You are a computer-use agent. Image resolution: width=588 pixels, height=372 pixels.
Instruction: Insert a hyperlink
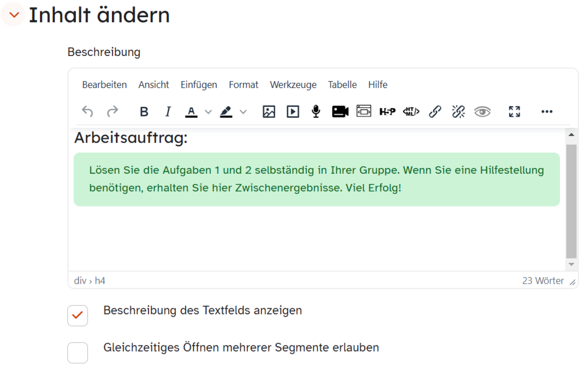434,111
